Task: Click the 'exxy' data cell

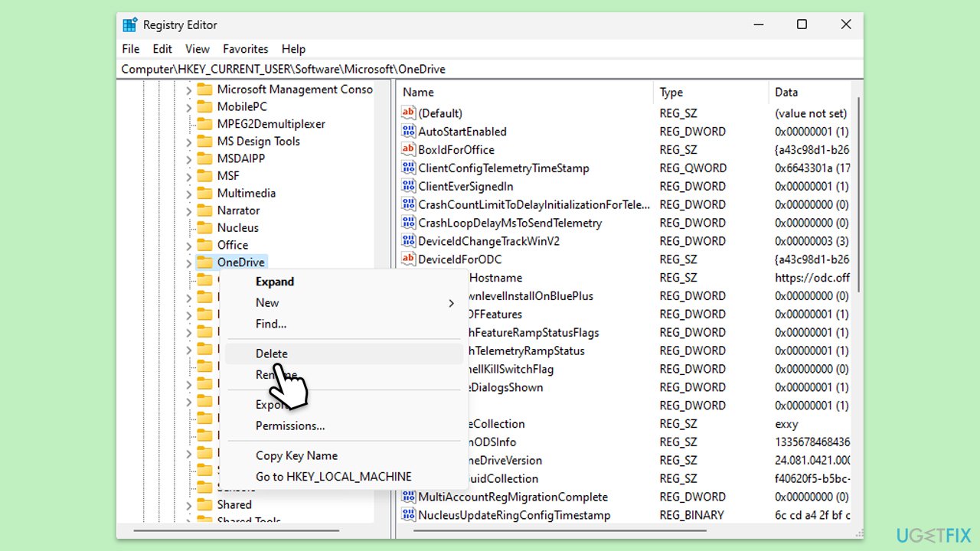Action: tap(787, 424)
